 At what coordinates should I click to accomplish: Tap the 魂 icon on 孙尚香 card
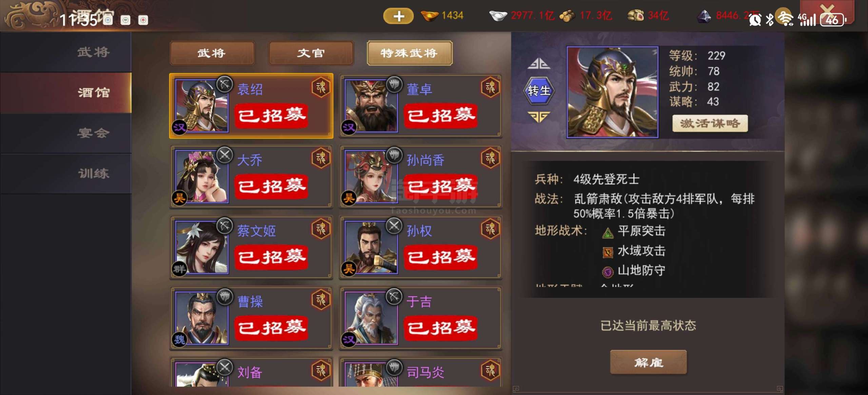[x=490, y=158]
